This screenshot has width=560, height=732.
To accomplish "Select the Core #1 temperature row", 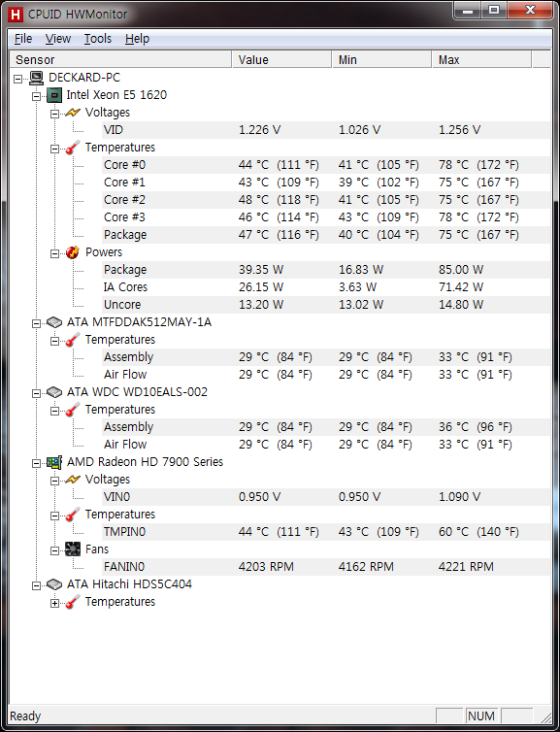I will pyautogui.click(x=326, y=183).
